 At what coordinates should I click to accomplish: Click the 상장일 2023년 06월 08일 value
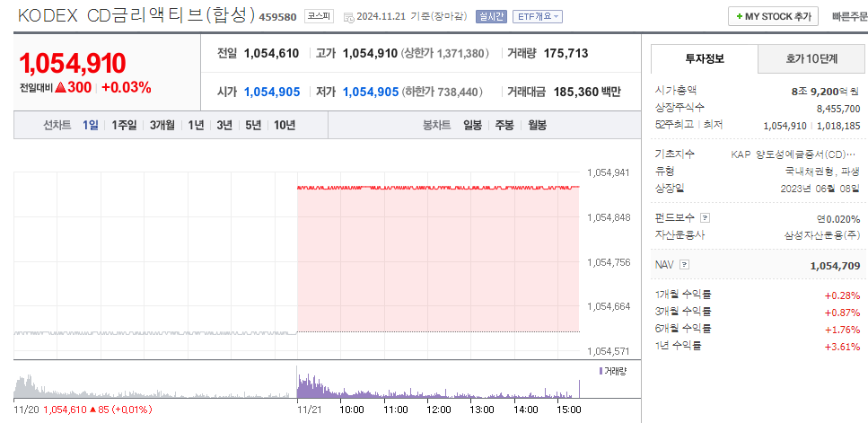(820, 189)
